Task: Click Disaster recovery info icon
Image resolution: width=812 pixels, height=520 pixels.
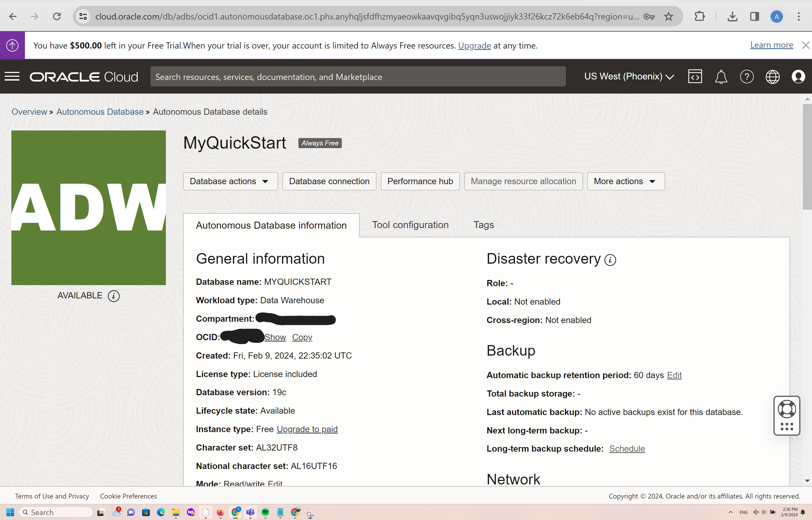Action: point(610,260)
